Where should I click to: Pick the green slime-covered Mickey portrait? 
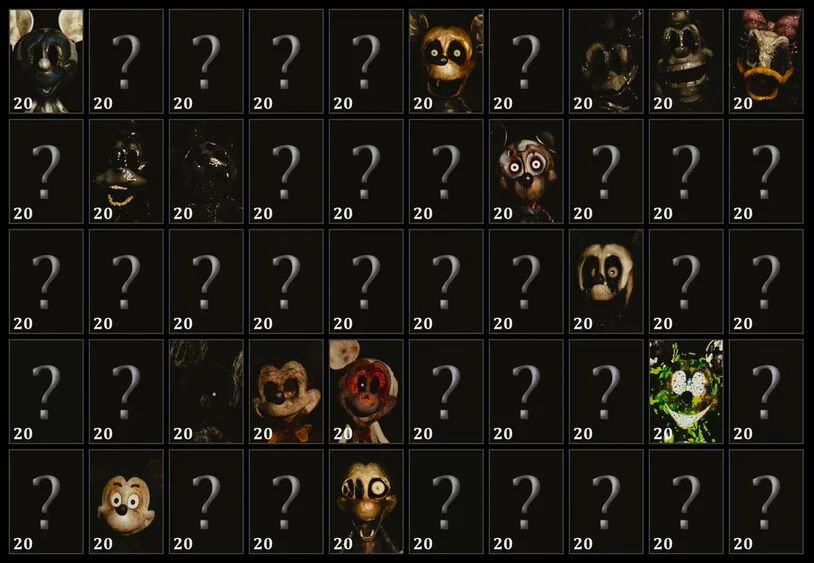[686, 391]
